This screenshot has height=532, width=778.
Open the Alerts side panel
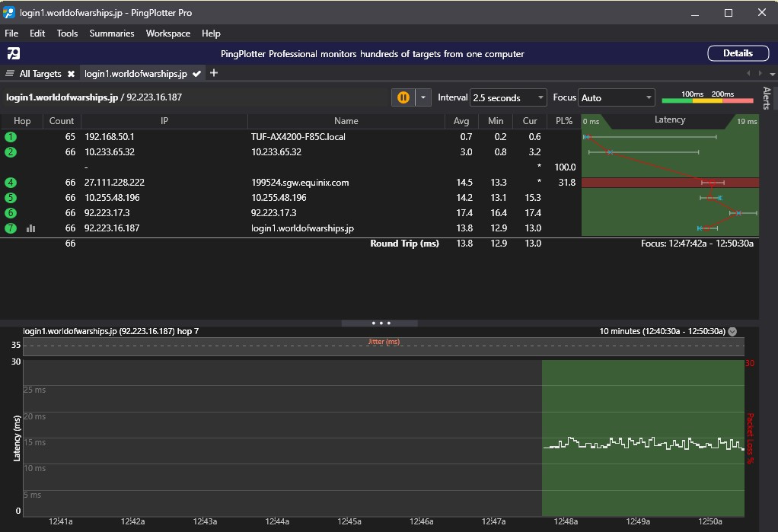(x=767, y=97)
